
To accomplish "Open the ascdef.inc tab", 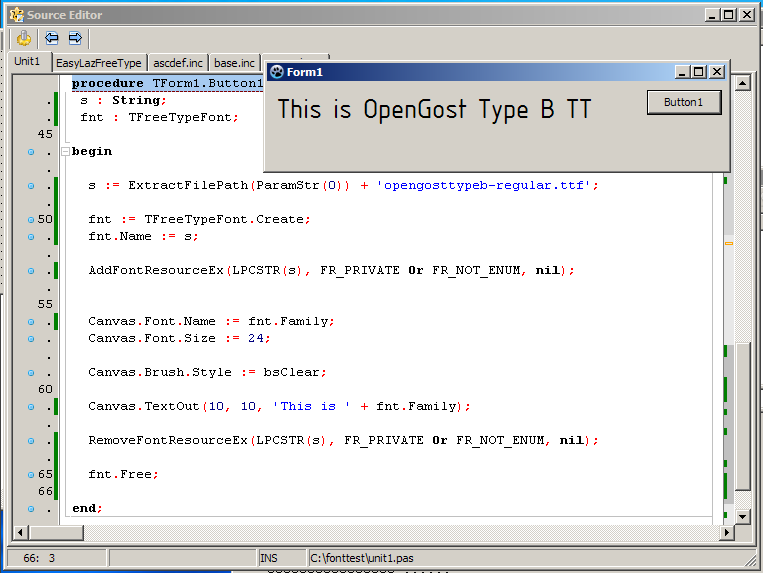I will (178, 63).
